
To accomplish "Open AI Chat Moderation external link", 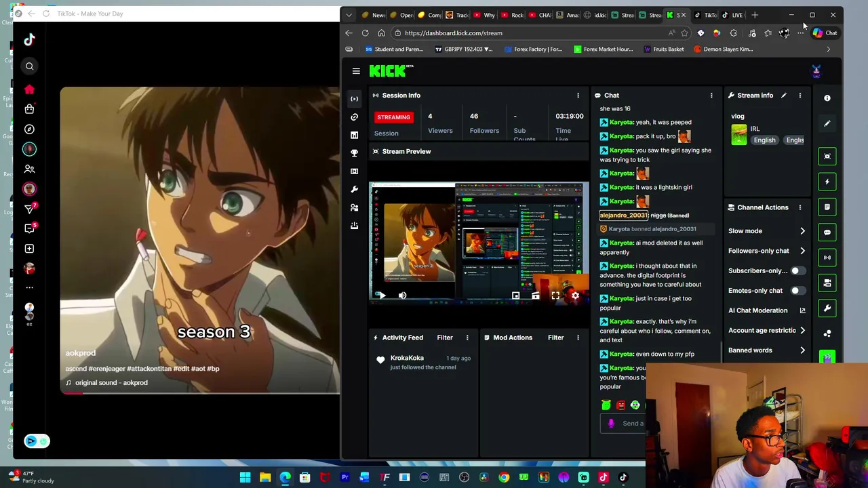I will [802, 310].
